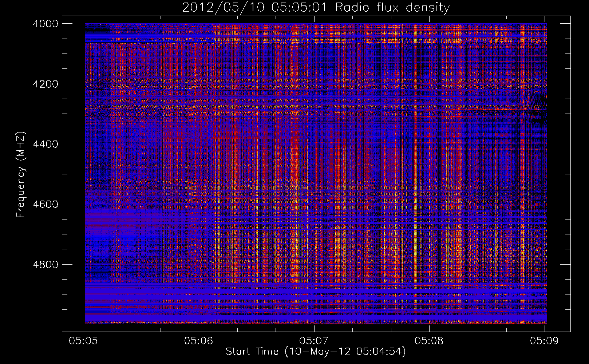Viewport: 589px width, 364px height.
Task: Click the plot title "2012/05/10 05:05:01 Radio flux density"
Action: tap(316, 8)
